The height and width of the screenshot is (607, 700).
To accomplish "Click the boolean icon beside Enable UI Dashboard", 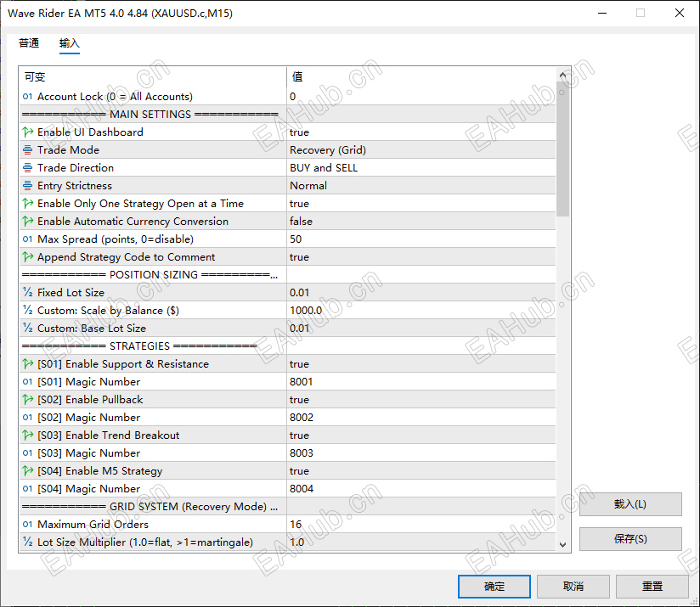I will pyautogui.click(x=28, y=132).
